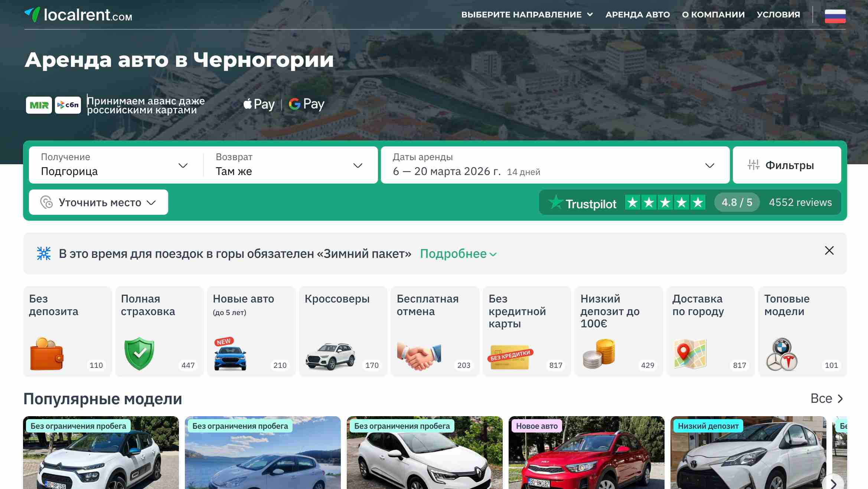Click the Новое авто badge
The image size is (868, 489).
click(537, 426)
